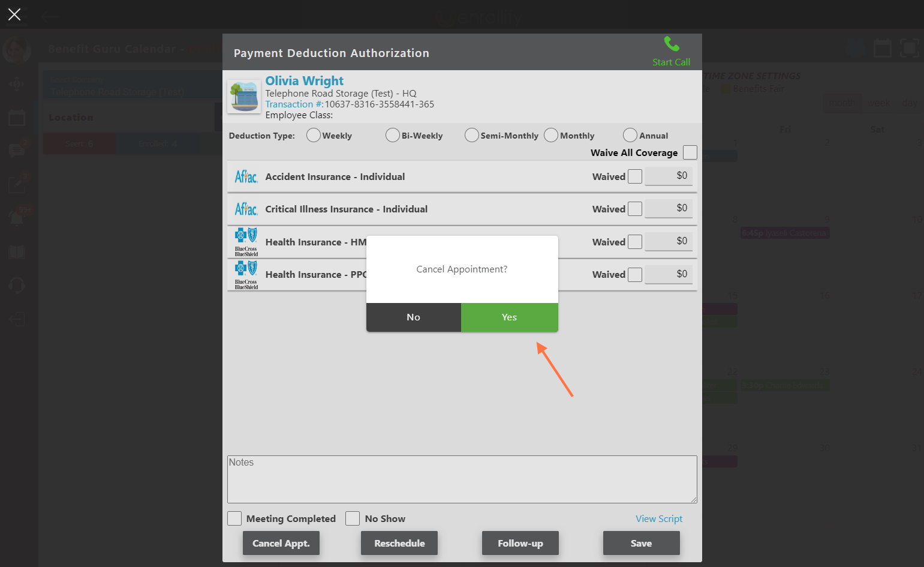
Task: Select the Annual deduction type
Action: [x=630, y=135]
